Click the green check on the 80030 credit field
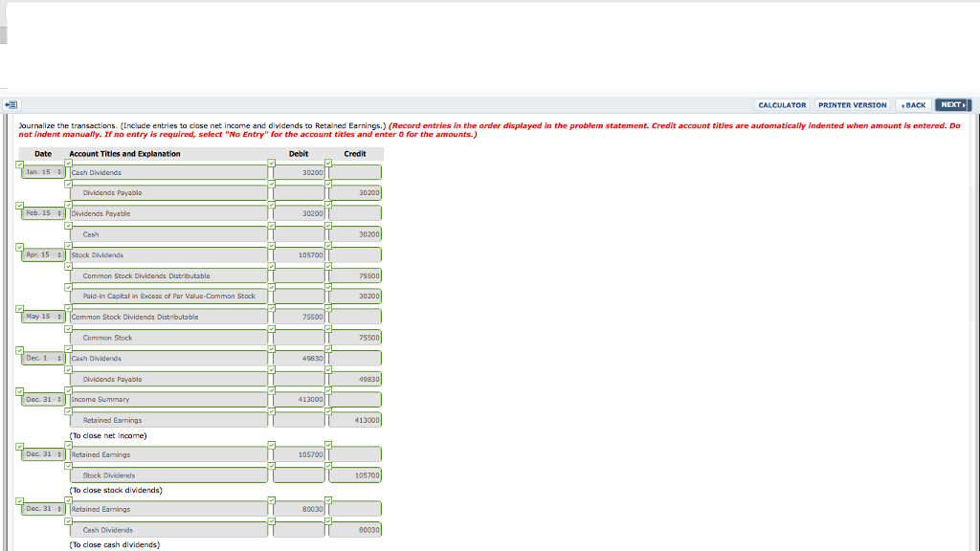This screenshot has width=980, height=551. pos(328,520)
